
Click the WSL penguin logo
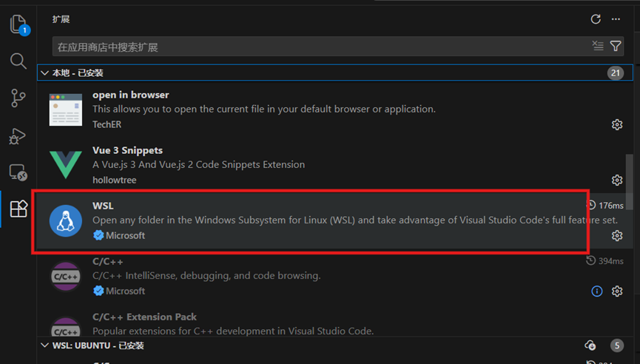point(66,220)
